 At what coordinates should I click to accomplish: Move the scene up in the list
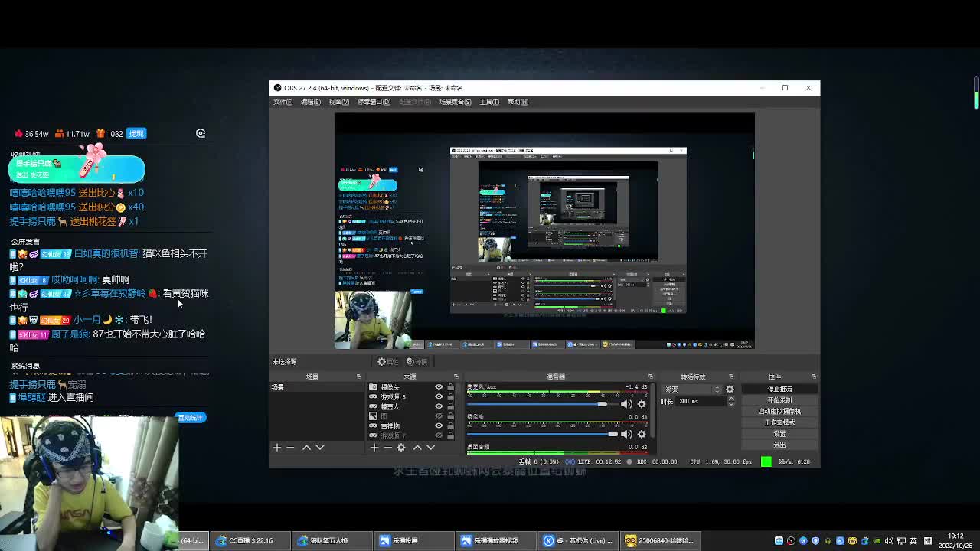(x=306, y=448)
